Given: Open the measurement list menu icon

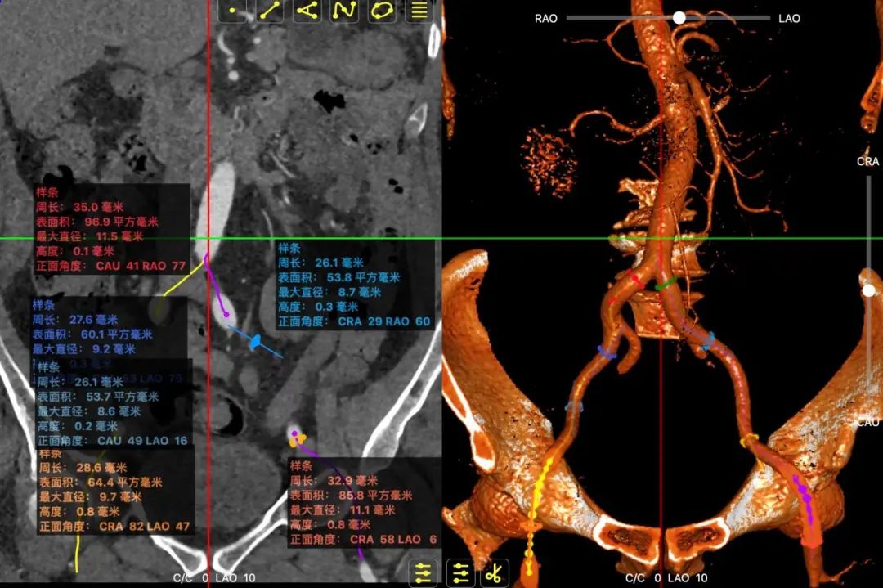Looking at the screenshot, I should click(419, 10).
